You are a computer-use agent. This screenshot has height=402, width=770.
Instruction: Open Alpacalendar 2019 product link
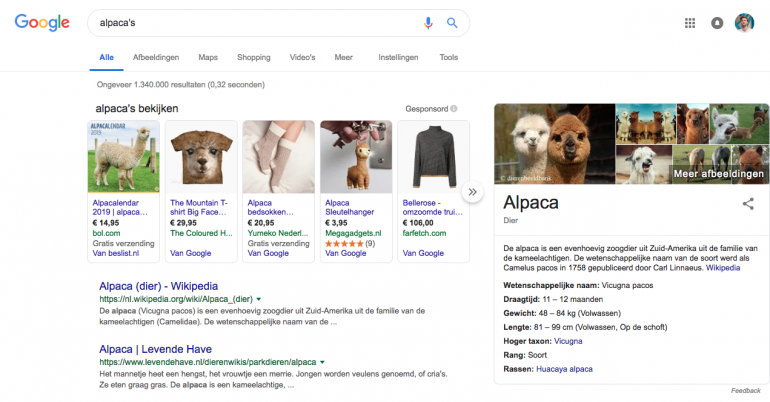pos(120,207)
